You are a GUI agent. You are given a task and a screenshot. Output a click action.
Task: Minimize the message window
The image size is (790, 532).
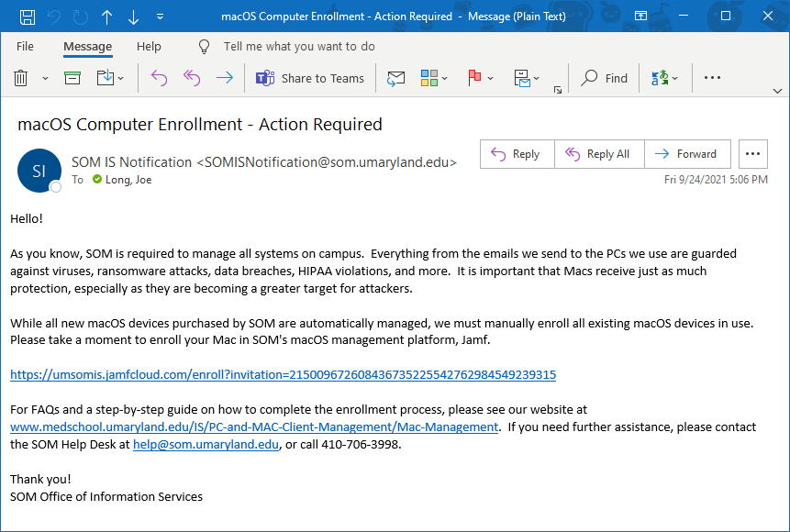point(684,17)
